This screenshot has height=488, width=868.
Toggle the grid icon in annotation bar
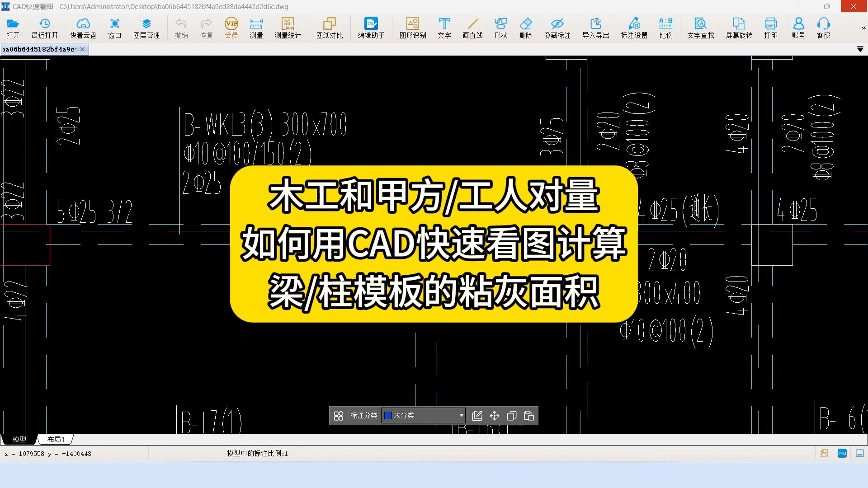point(339,416)
